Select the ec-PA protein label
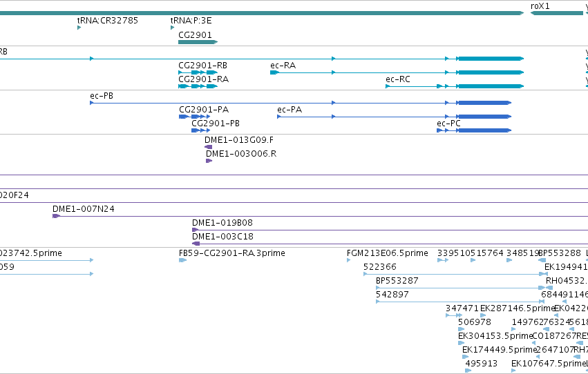The height and width of the screenshot is (374, 588). pyautogui.click(x=290, y=110)
